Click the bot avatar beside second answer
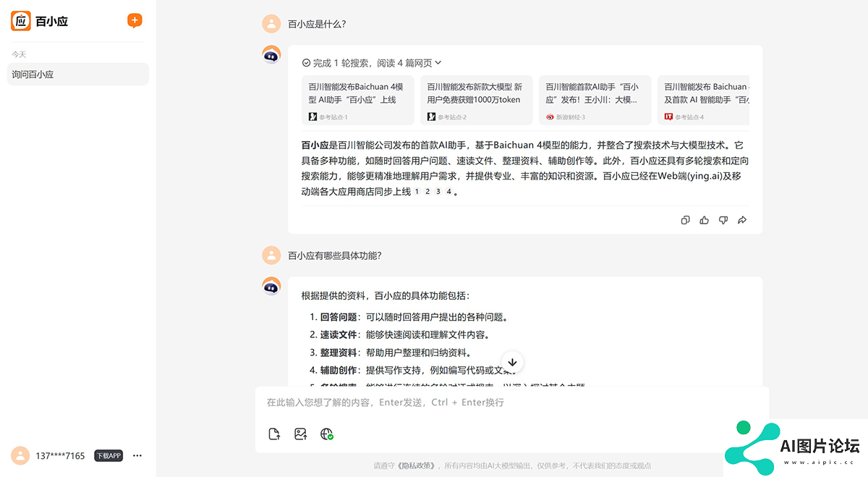The height and width of the screenshot is (477, 868). click(271, 286)
